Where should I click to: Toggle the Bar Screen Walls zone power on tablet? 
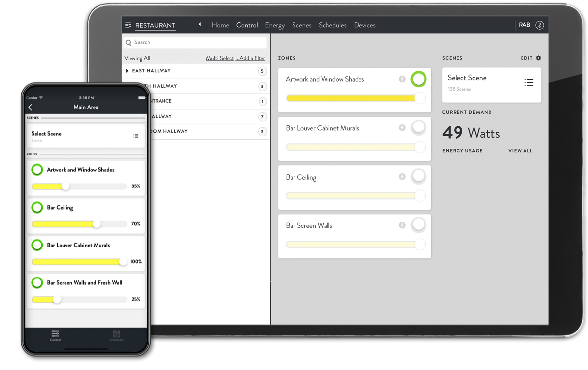click(419, 225)
